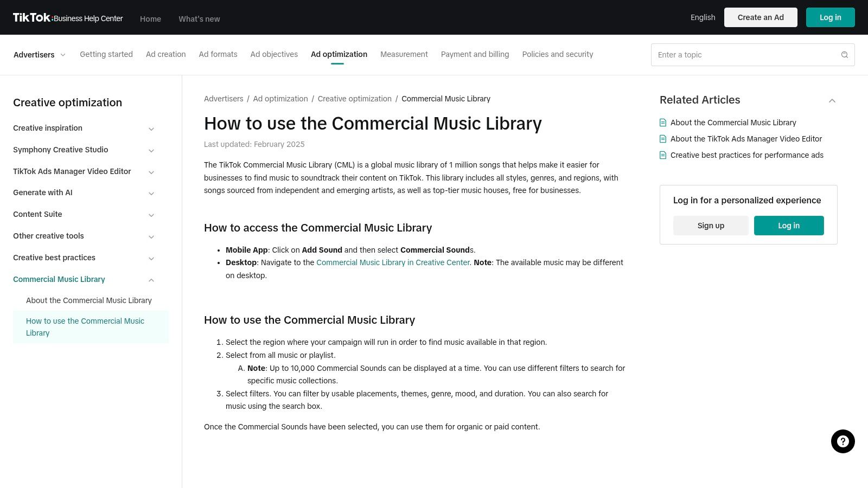868x488 pixels.
Task: Click the Create an Ad button
Action: tap(761, 17)
